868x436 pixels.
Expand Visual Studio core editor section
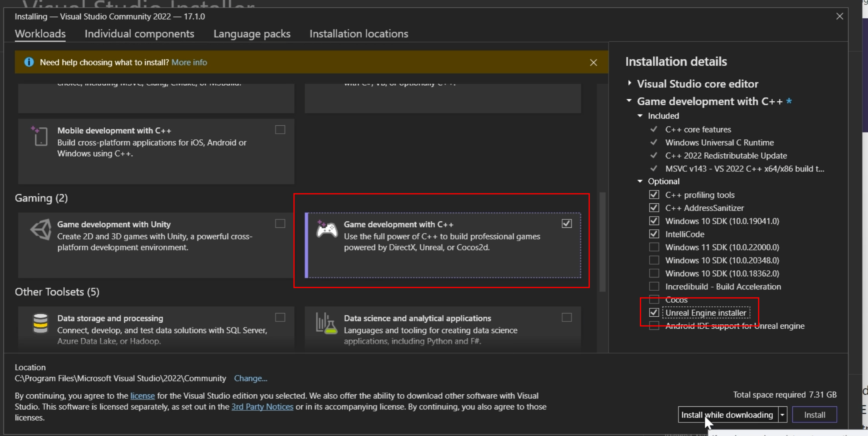pyautogui.click(x=630, y=83)
